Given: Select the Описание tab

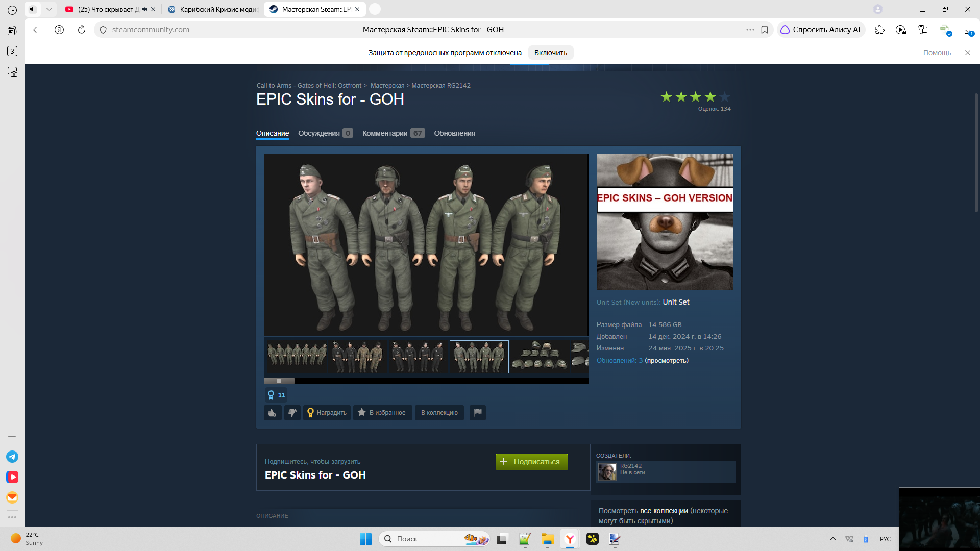Looking at the screenshot, I should point(273,133).
